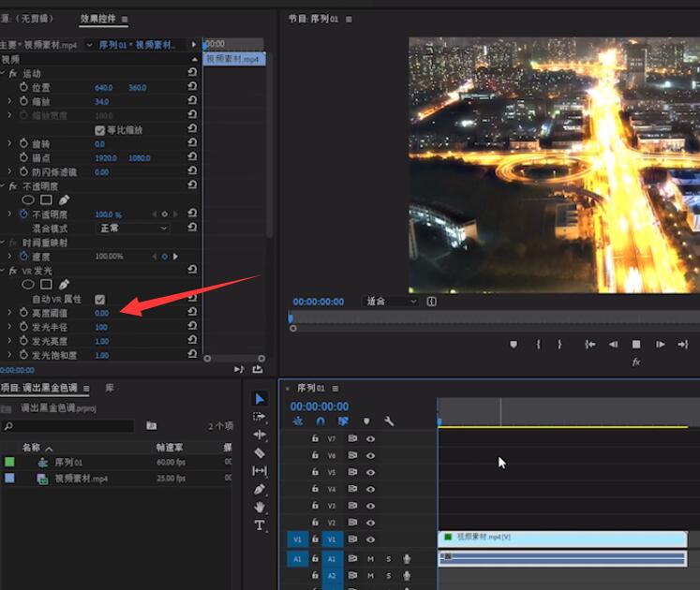Select the Hand tool
The image size is (700, 590).
click(260, 507)
